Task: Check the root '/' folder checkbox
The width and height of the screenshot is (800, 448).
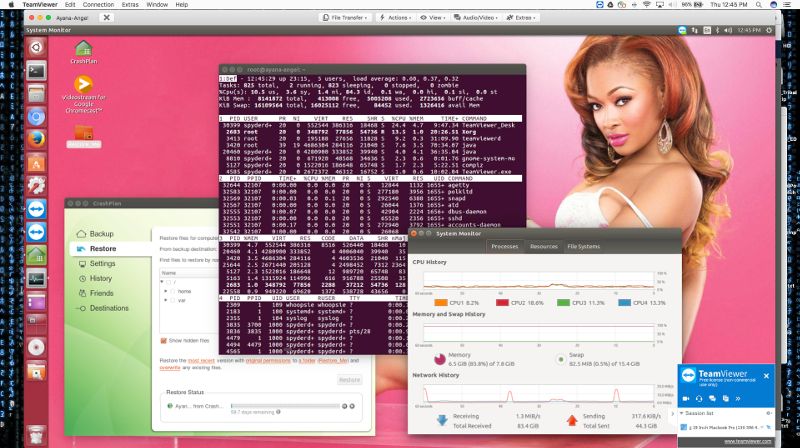Action: pyautogui.click(x=168, y=282)
